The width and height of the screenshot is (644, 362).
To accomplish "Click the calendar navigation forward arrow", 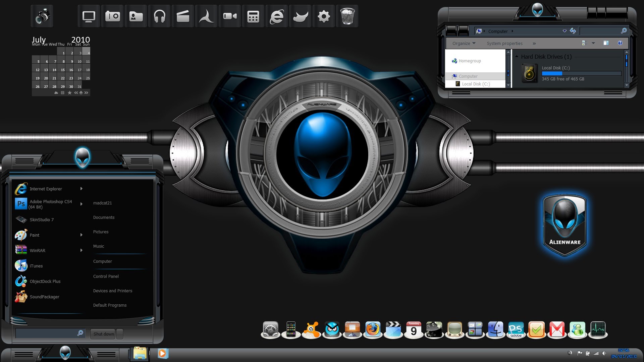I will (87, 93).
